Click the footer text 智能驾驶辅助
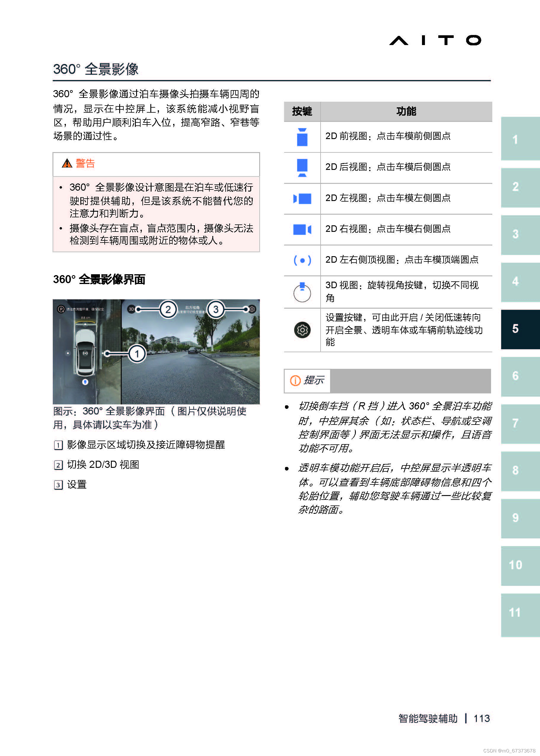The width and height of the screenshot is (540, 756). tap(428, 718)
